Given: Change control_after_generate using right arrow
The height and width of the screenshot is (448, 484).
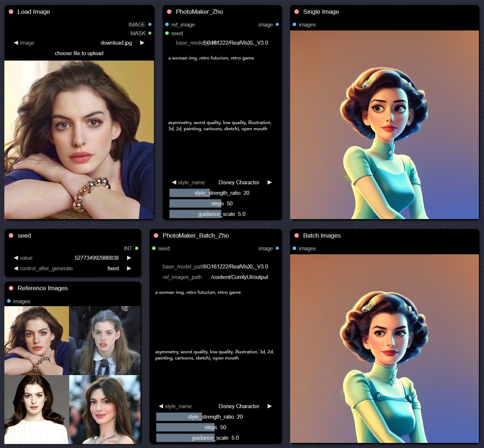Looking at the screenshot, I should pos(129,268).
